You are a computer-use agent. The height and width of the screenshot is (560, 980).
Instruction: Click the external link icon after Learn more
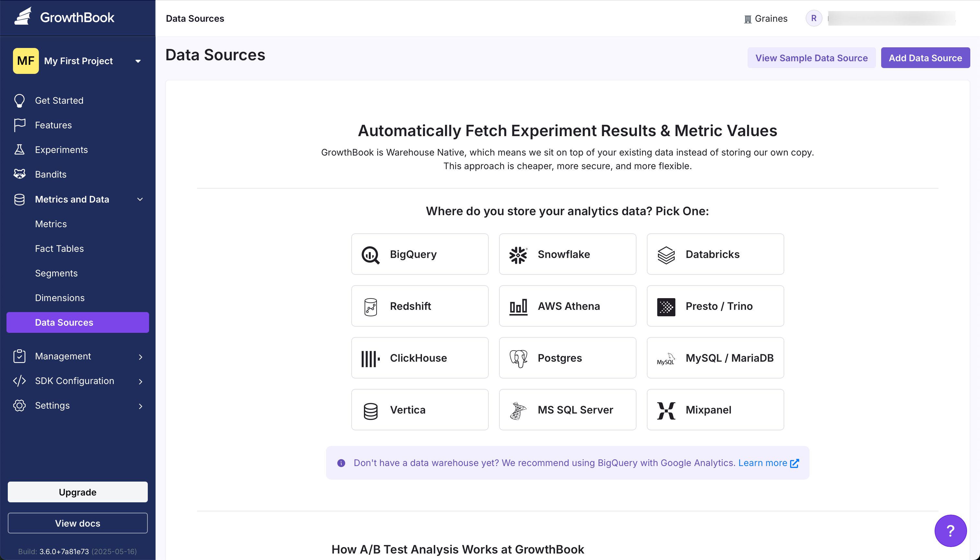(x=795, y=463)
